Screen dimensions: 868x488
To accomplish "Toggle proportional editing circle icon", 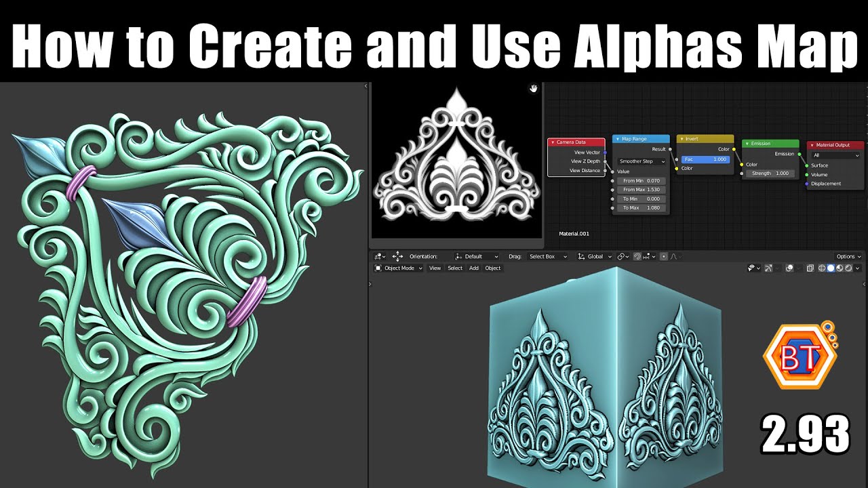I will tap(663, 256).
